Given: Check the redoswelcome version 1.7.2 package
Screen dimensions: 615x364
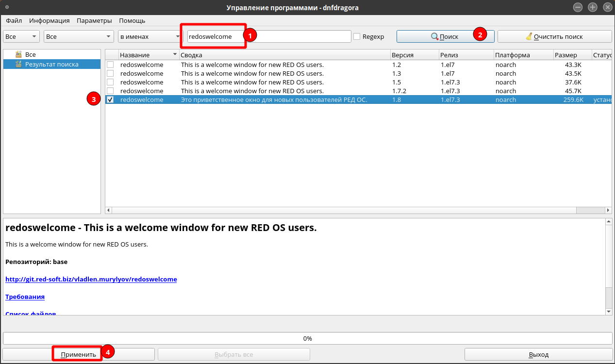Looking at the screenshot, I should tap(110, 91).
